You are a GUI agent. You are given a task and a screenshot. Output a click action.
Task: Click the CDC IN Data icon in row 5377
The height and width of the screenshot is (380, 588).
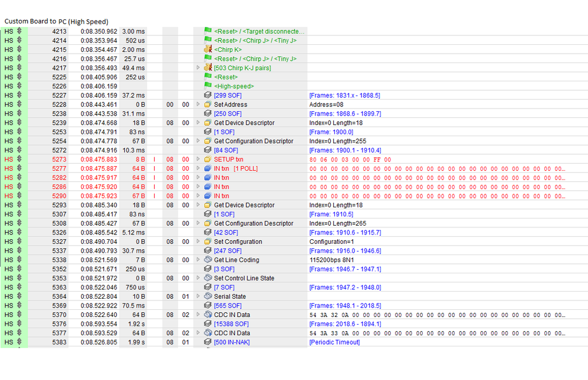[x=208, y=333]
